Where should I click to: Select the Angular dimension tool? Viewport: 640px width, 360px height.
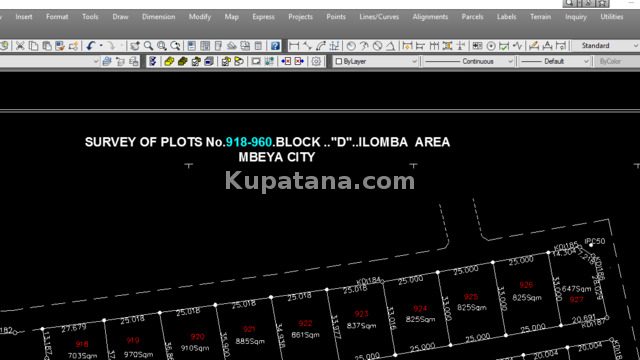click(x=391, y=46)
